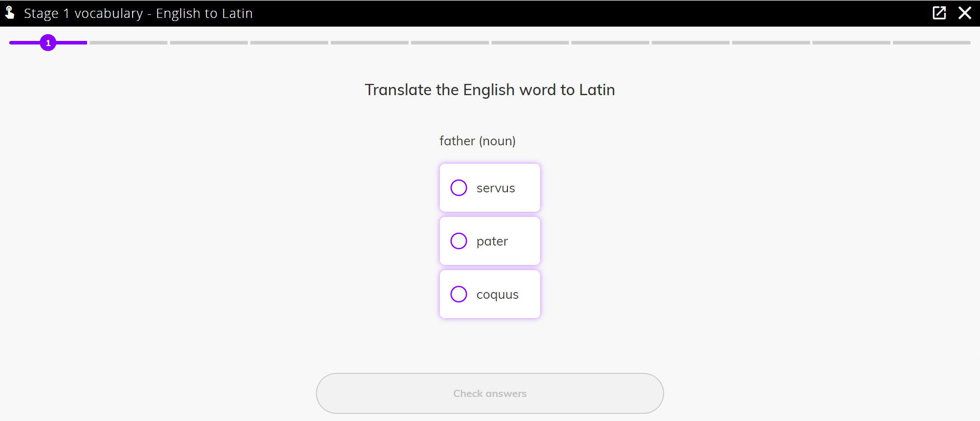The width and height of the screenshot is (980, 421).
Task: Click the sixth progress bar segment
Action: pos(450,43)
